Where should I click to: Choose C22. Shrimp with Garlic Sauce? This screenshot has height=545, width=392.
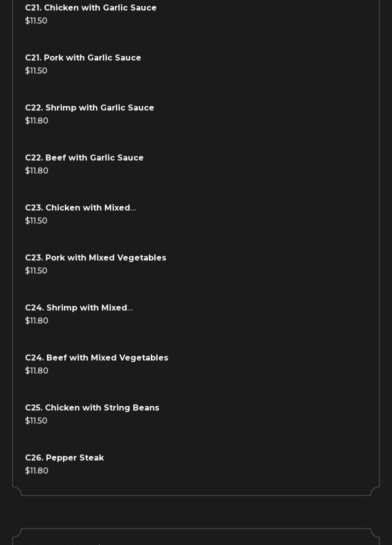click(89, 108)
